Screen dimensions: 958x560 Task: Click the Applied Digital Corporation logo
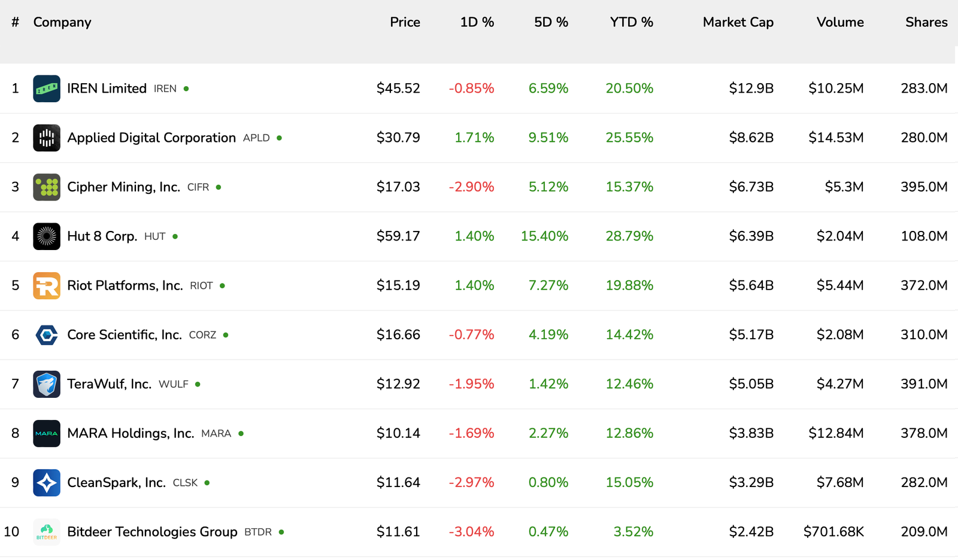point(47,137)
